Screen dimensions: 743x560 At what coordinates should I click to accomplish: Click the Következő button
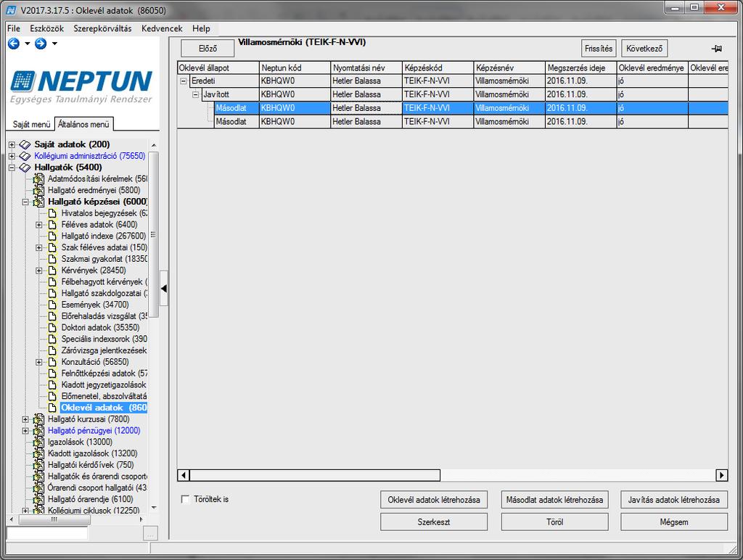coord(644,49)
